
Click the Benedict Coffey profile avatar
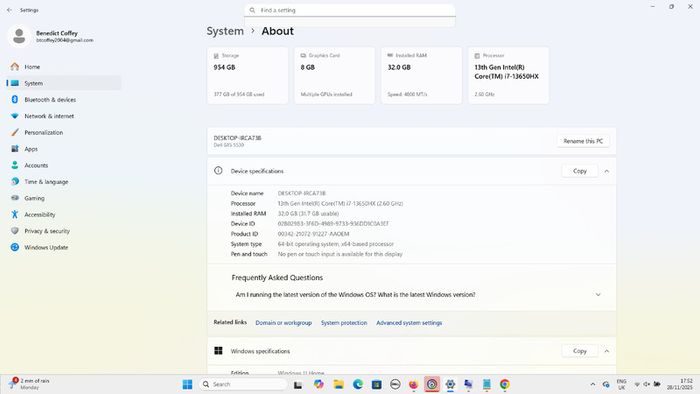tap(19, 36)
